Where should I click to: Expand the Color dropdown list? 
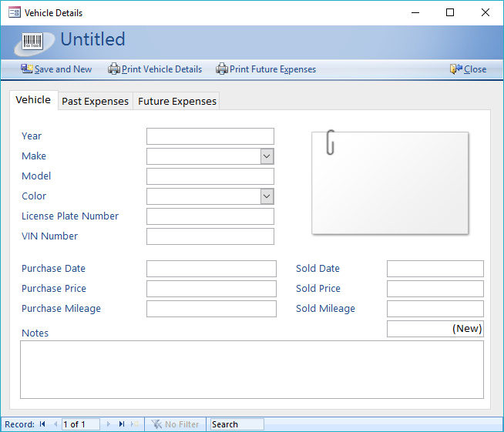[x=267, y=196]
